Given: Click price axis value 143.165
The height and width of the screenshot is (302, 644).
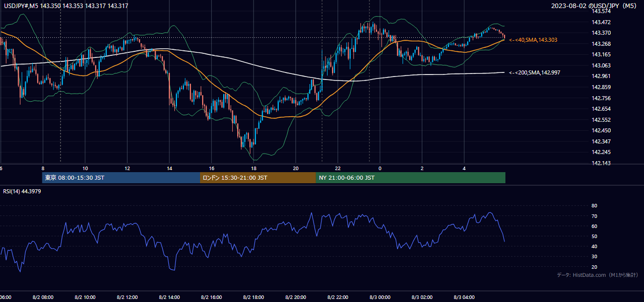Looking at the screenshot, I should [601, 54].
